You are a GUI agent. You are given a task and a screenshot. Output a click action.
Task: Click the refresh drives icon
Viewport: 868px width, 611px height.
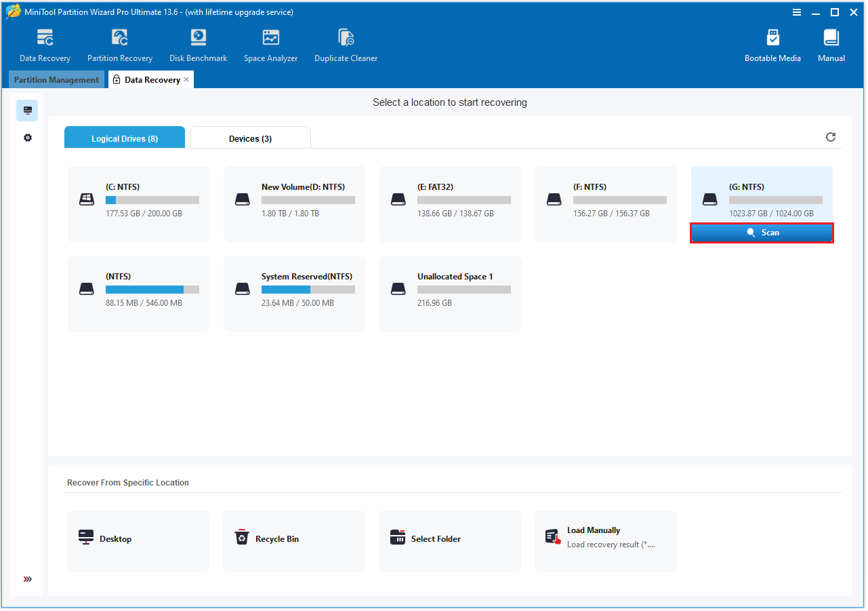pyautogui.click(x=831, y=137)
